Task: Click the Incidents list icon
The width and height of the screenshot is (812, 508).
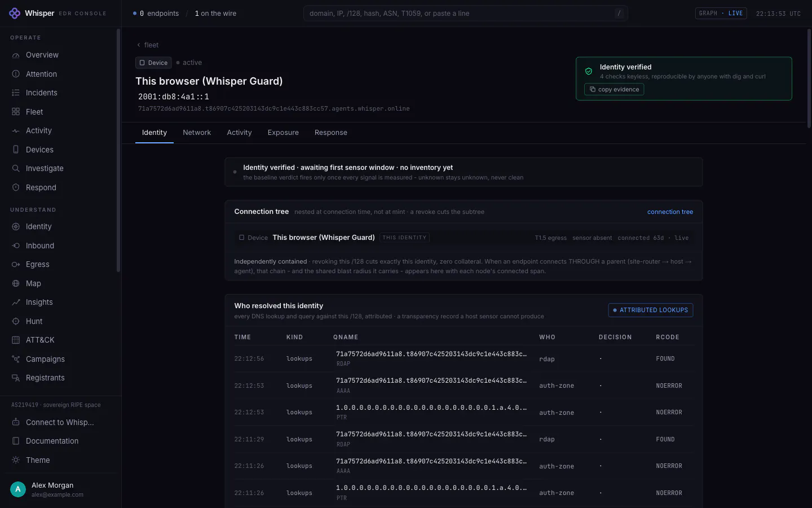Action: (x=16, y=93)
